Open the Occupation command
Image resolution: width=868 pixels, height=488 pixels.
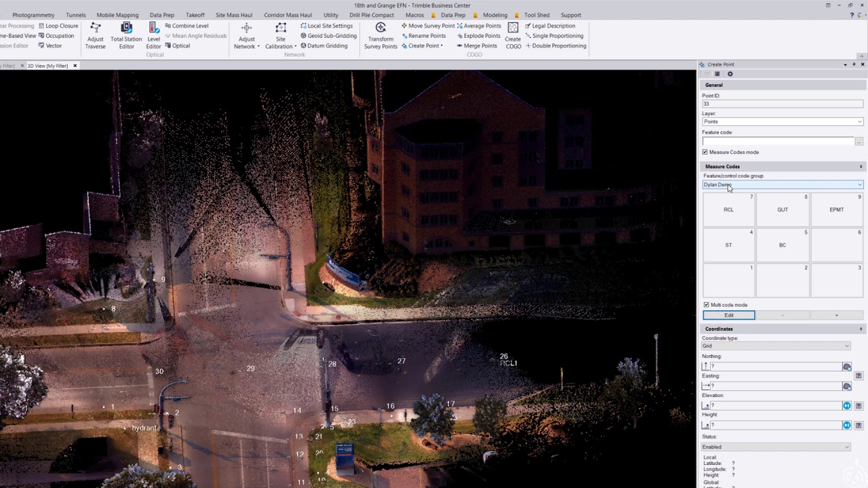tap(56, 36)
